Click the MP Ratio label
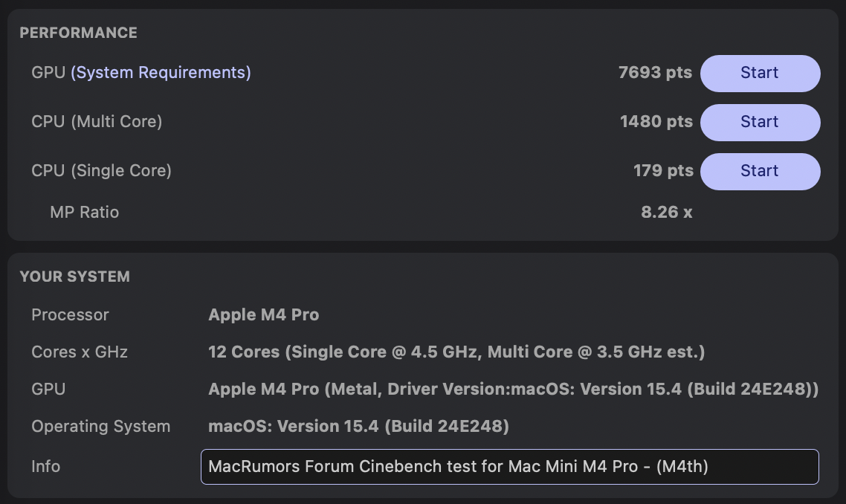The width and height of the screenshot is (846, 504). [x=84, y=212]
